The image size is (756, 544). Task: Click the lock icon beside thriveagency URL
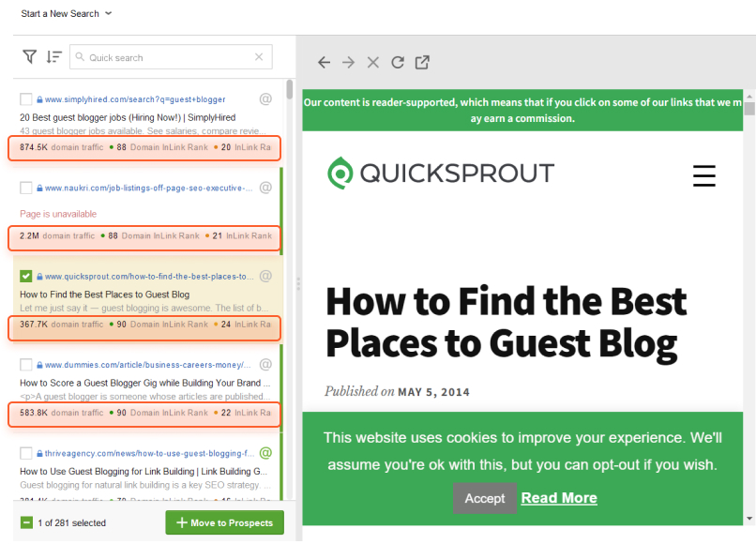pos(39,453)
